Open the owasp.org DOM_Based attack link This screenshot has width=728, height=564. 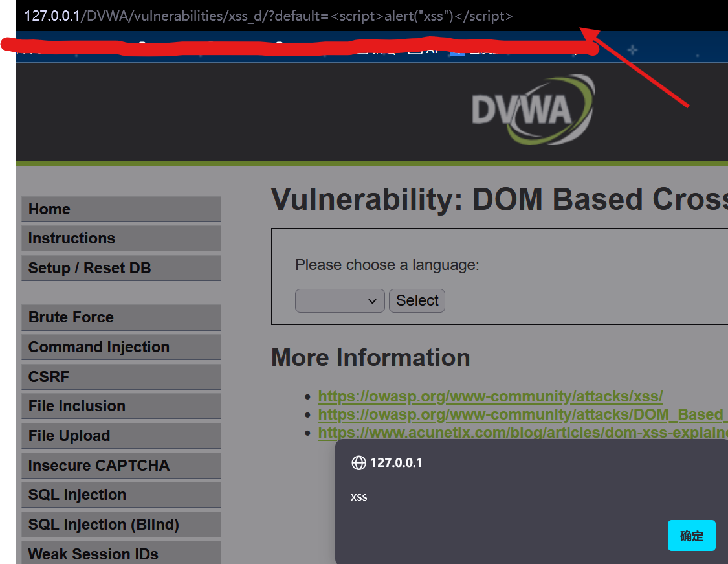click(x=523, y=414)
